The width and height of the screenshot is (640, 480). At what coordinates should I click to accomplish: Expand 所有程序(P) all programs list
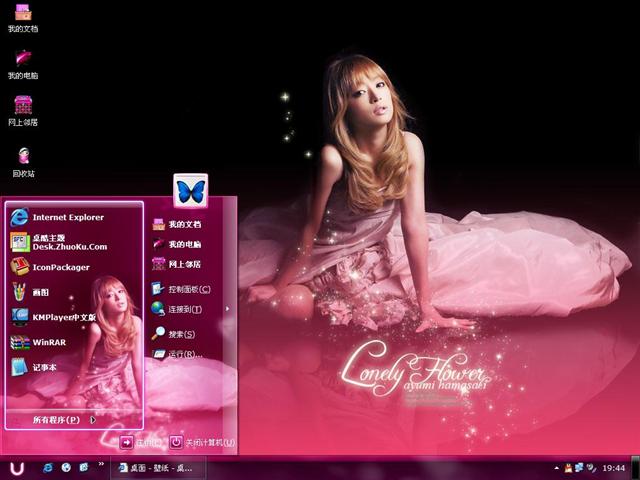pos(64,420)
